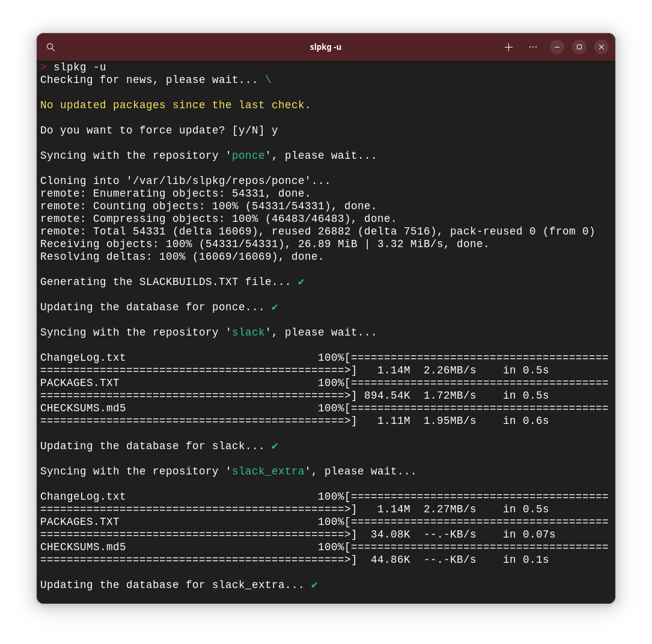Click the PACKAGES.TXT entry with 34.08K

(x=79, y=522)
